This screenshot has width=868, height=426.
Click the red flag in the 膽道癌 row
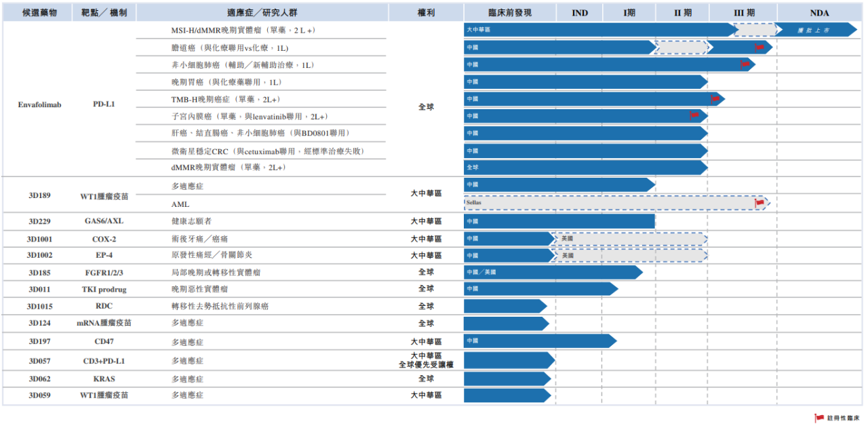click(x=759, y=47)
